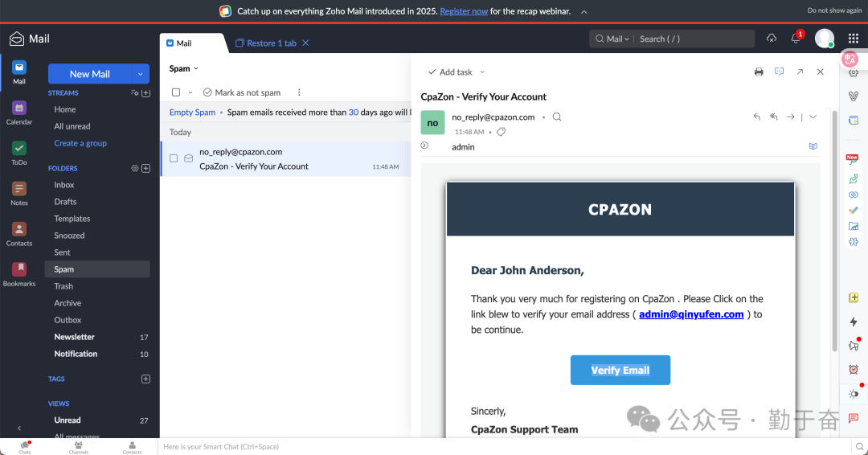Close the email preview pane

click(x=820, y=72)
